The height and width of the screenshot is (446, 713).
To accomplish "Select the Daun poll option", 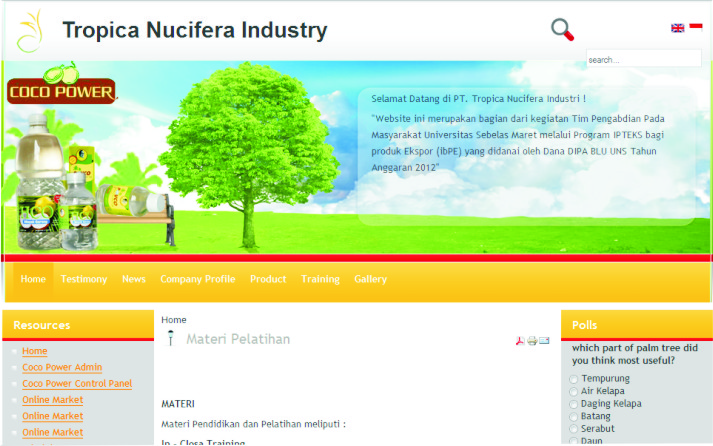I will point(574,441).
